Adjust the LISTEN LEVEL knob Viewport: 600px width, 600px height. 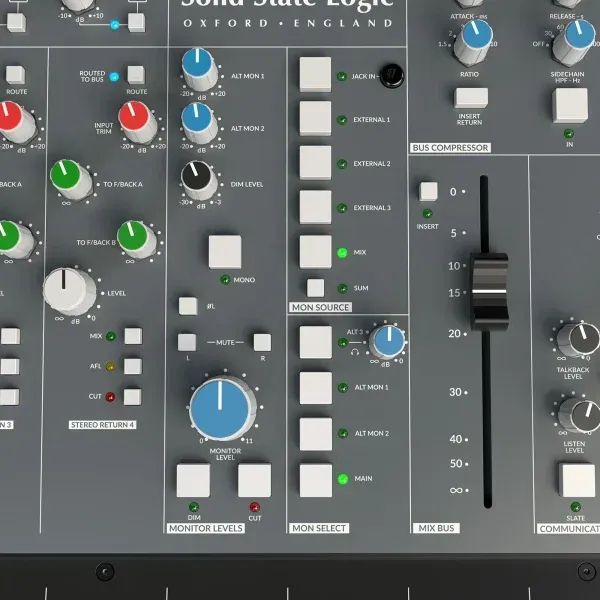pyautogui.click(x=579, y=414)
